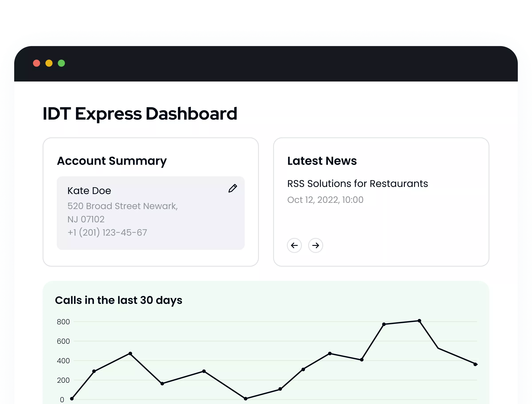Select the Oct 12, 2022, 10:00 date text
Viewport: 532px width, 404px height.
point(325,200)
